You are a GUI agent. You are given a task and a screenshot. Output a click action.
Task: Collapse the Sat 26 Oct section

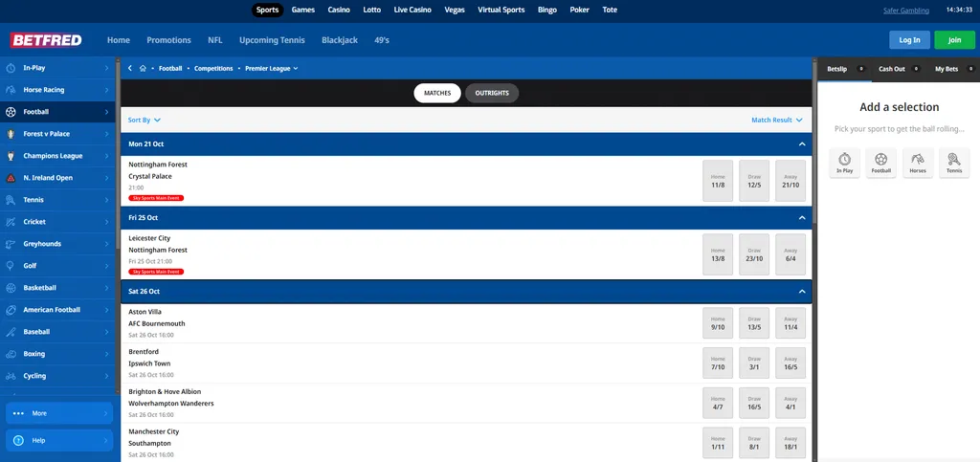point(802,292)
